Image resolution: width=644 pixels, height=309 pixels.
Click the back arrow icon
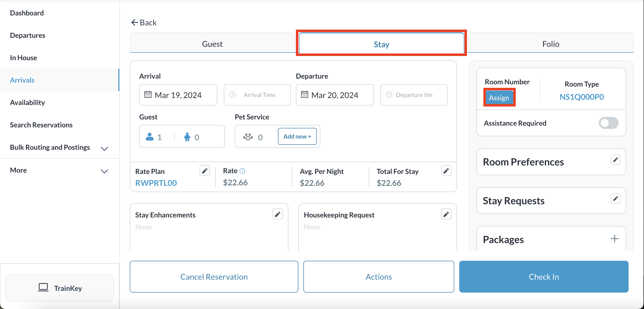point(135,23)
